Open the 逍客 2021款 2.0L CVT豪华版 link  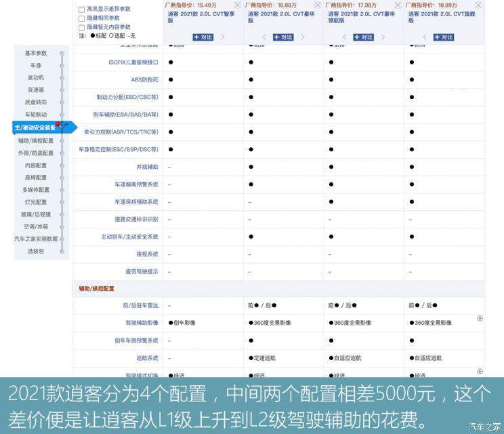[x=281, y=17]
